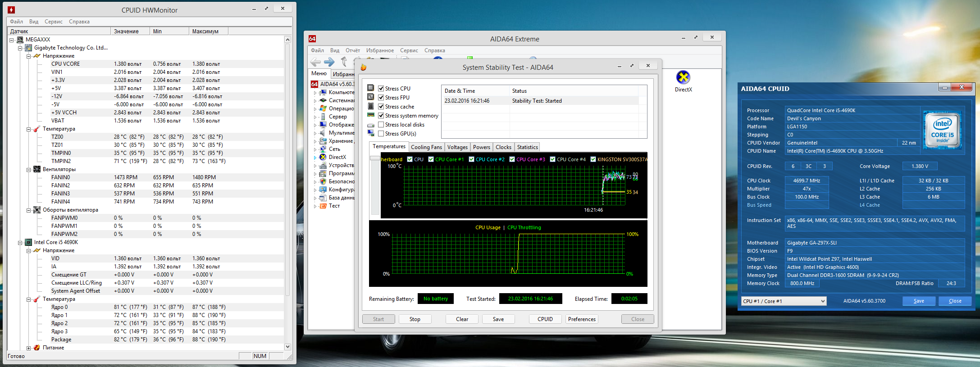Select the Компьютер computer icon in AIDA64 tree
Viewport: 980px width, 367px height.
tap(323, 92)
